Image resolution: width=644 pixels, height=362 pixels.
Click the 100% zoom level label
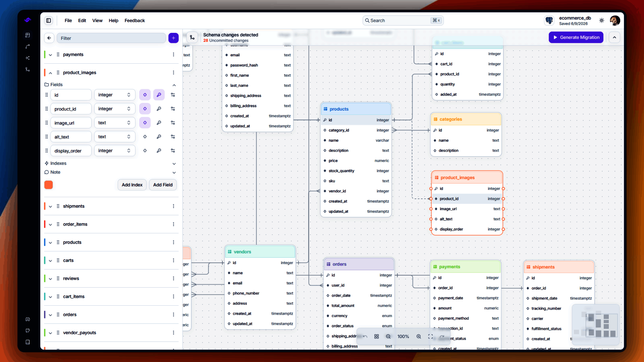point(403,337)
